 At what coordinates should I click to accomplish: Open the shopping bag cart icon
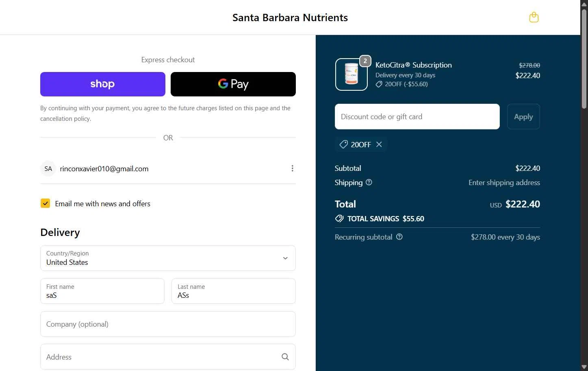pyautogui.click(x=534, y=17)
